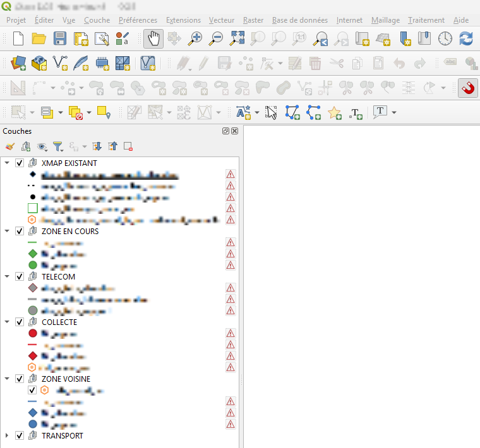Click the Style Manager icon
This screenshot has width=480, height=448.
[x=123, y=39]
